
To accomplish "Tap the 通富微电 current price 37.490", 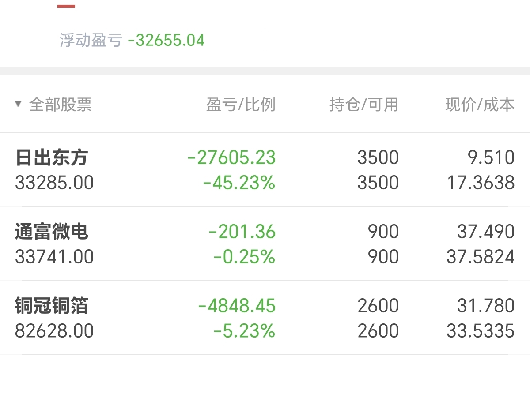I will (486, 232).
